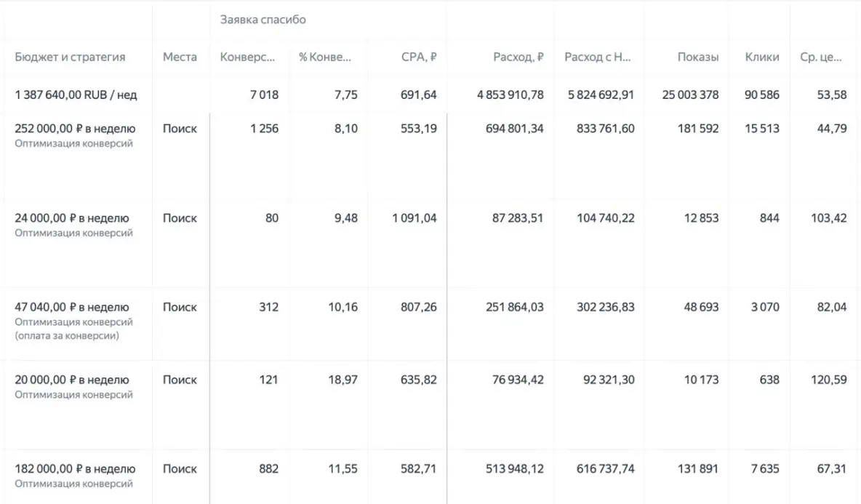The height and width of the screenshot is (504, 861).
Task: Click the "Клики" column header
Action: pos(762,57)
